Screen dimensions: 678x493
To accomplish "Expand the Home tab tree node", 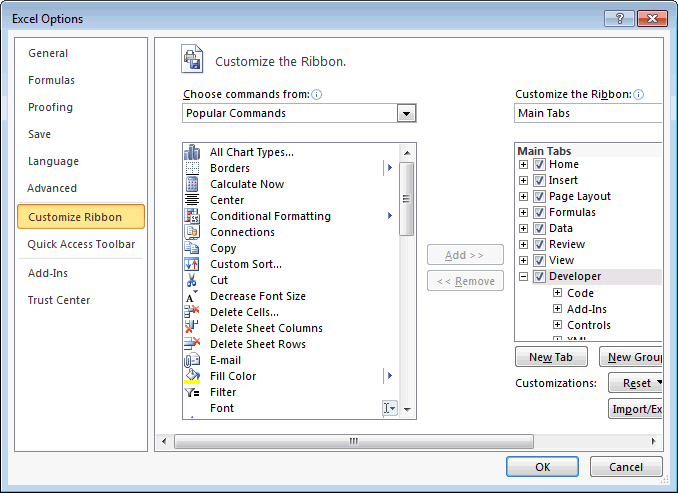I will point(523,164).
